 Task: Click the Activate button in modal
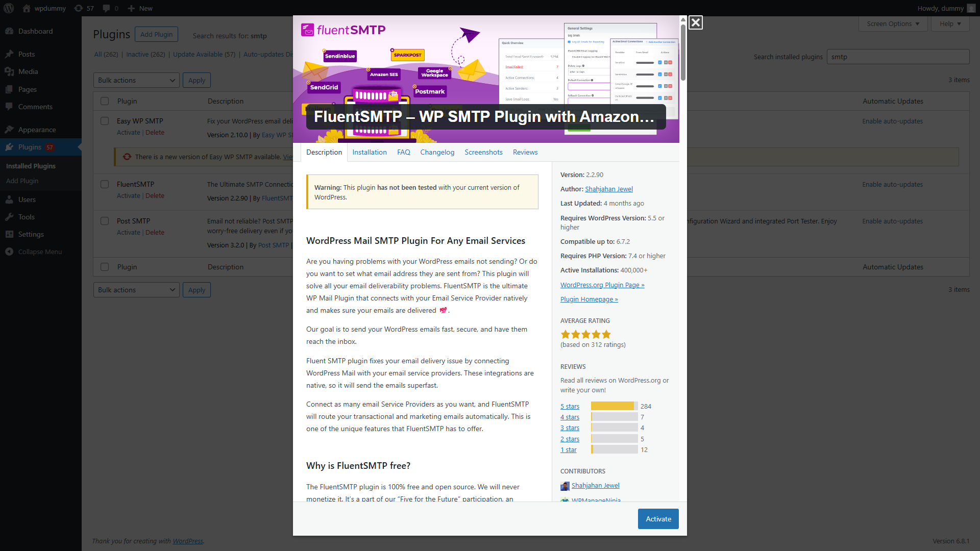click(658, 519)
